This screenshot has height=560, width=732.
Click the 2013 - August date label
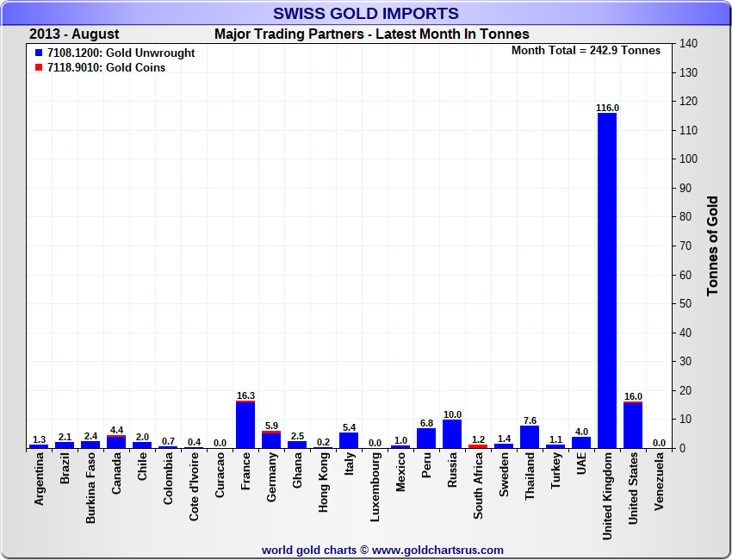pos(74,34)
